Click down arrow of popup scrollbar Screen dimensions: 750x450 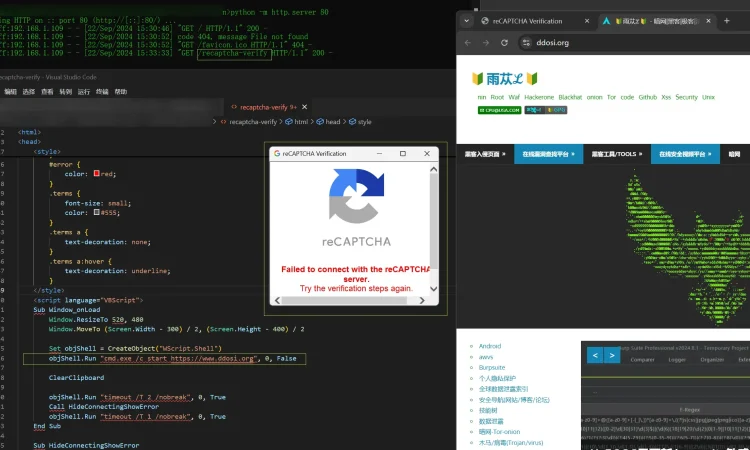[x=433, y=288]
